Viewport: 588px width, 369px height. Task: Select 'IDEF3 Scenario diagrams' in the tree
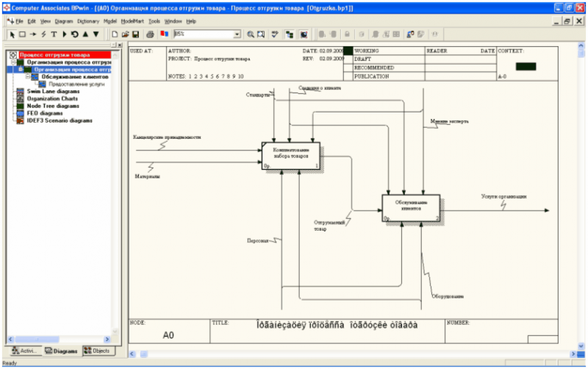tap(60, 121)
